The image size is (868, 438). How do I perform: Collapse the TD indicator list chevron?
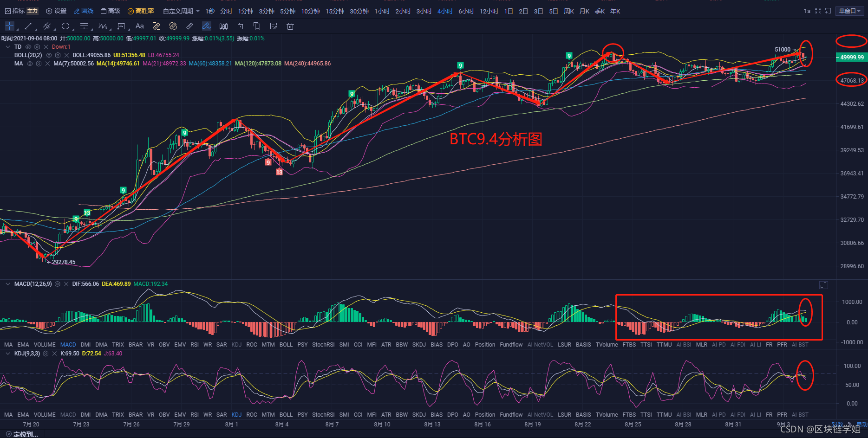tap(8, 47)
